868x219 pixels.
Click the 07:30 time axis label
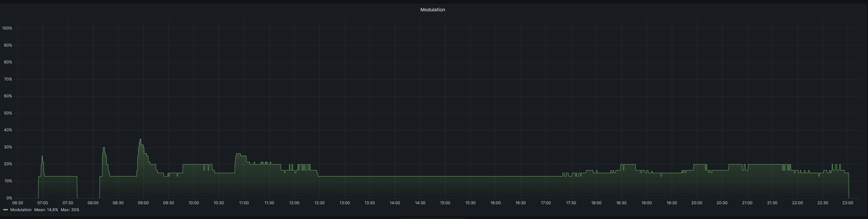68,203
